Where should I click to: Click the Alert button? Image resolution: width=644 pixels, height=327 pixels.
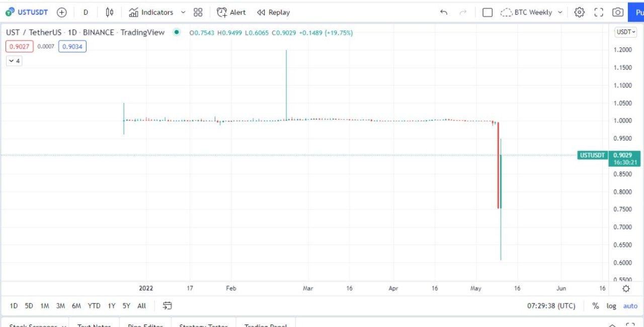231,12
